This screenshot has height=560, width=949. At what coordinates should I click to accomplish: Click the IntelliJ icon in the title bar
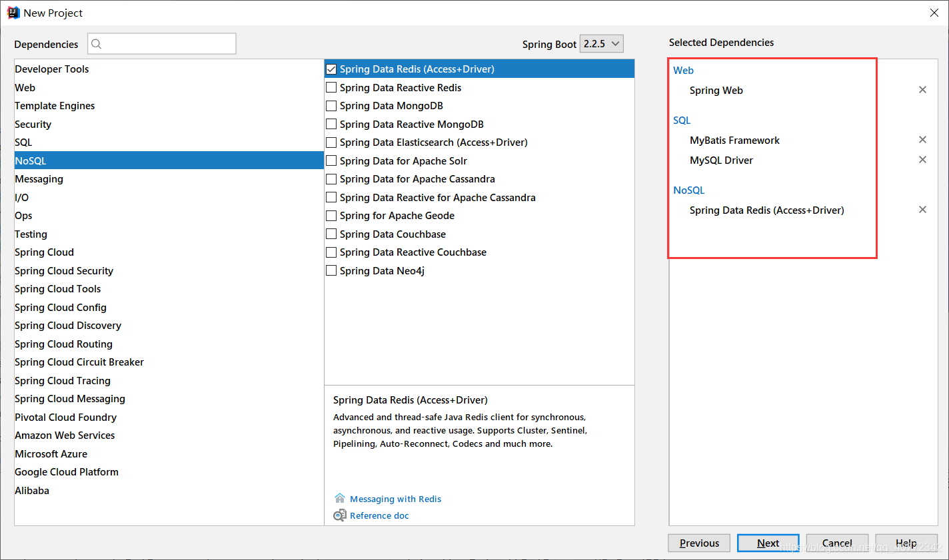coord(13,13)
